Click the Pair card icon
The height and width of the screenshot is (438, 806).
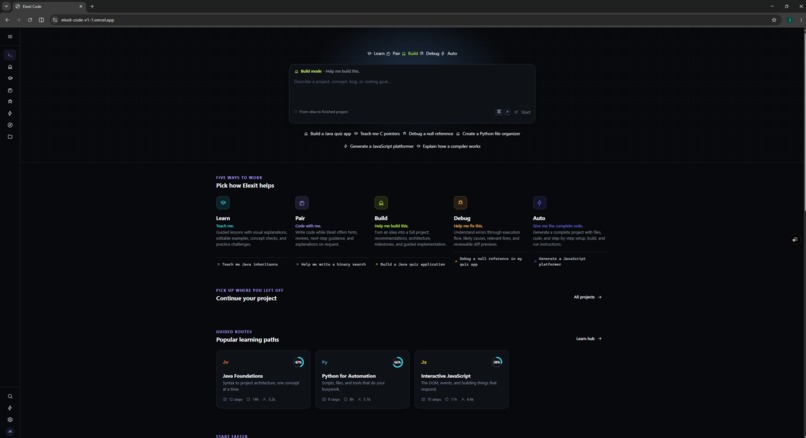(x=302, y=203)
